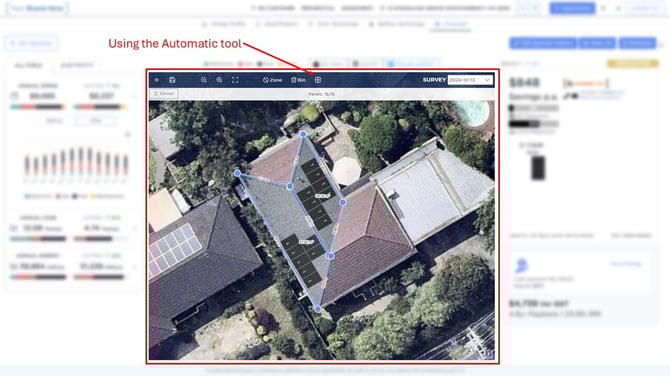Switch to the ALL FUELS tab
670x376 pixels.
point(28,65)
